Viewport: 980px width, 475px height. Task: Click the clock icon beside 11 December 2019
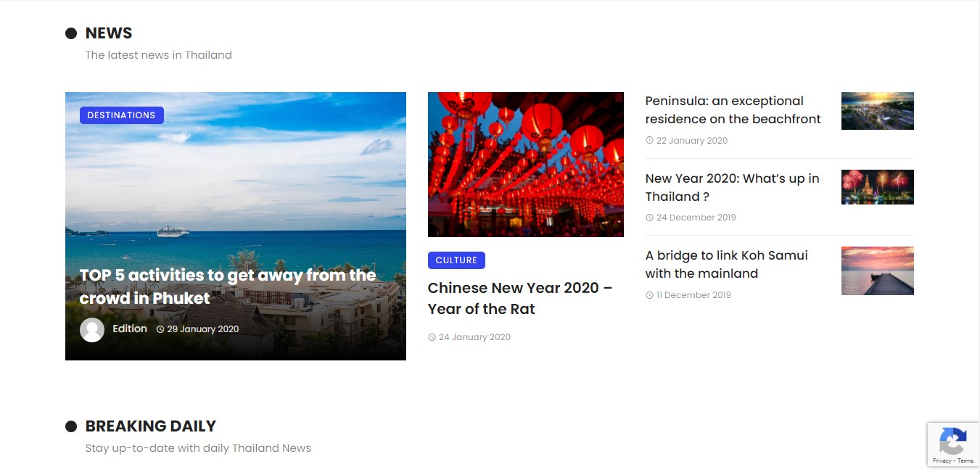pos(649,295)
